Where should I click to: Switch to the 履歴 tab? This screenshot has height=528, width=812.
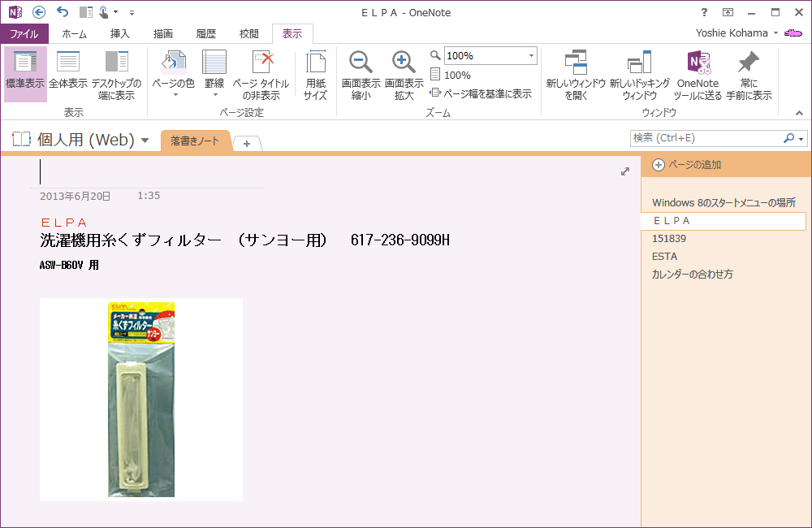[205, 33]
